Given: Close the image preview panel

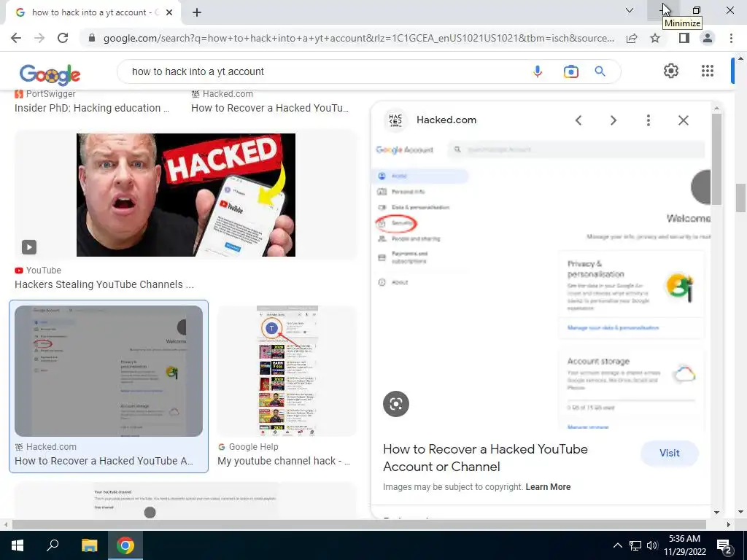Looking at the screenshot, I should click(683, 120).
